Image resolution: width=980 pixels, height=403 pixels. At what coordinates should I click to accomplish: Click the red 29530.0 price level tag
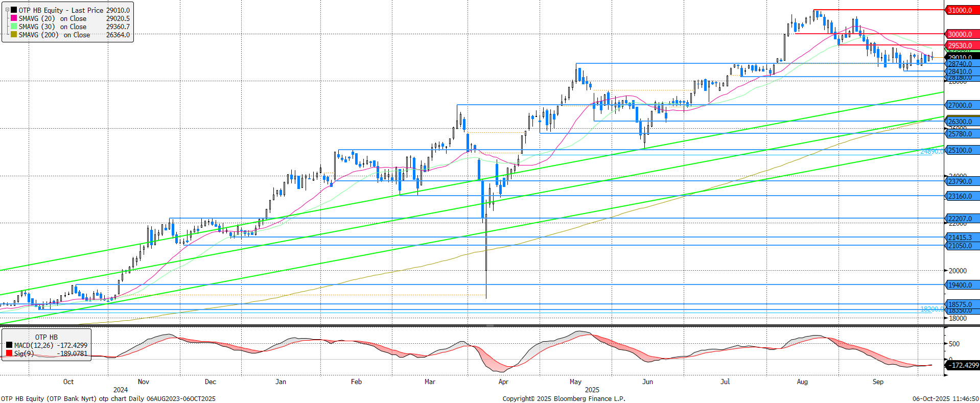(x=960, y=45)
